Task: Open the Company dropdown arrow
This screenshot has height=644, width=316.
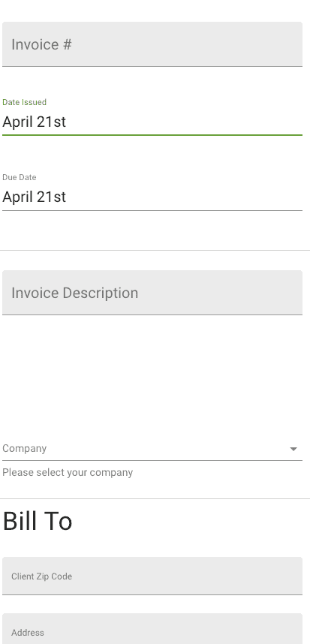Action: 293,449
